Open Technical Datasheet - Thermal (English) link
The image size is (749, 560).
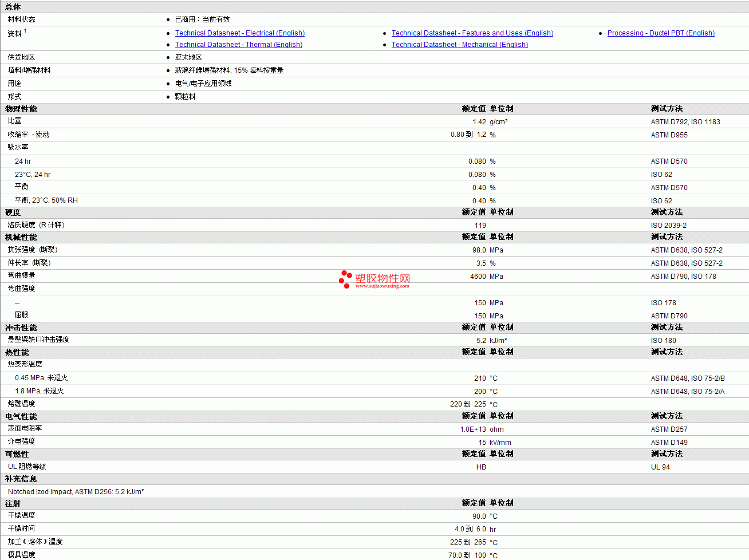point(238,45)
